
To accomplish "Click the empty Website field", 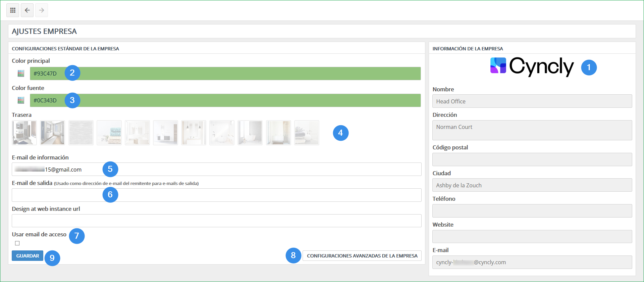I will coord(532,236).
